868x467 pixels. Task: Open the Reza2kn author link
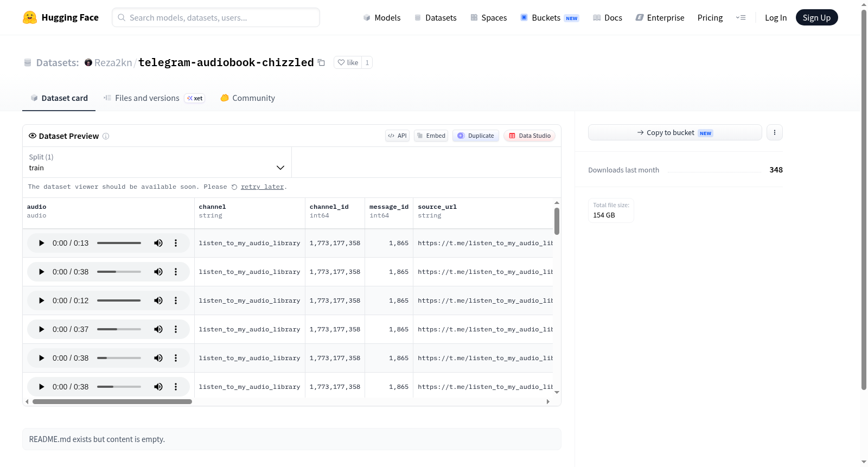[x=113, y=62]
